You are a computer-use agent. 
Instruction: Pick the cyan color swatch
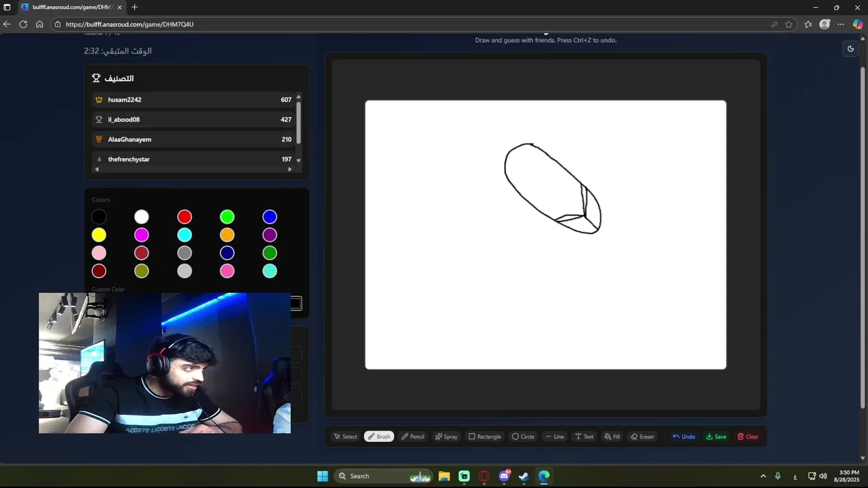184,235
